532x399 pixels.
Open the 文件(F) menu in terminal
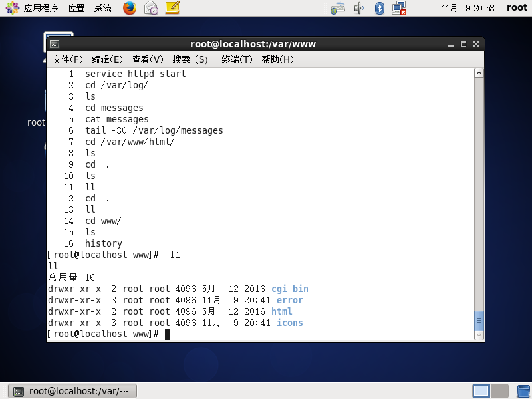(x=68, y=59)
